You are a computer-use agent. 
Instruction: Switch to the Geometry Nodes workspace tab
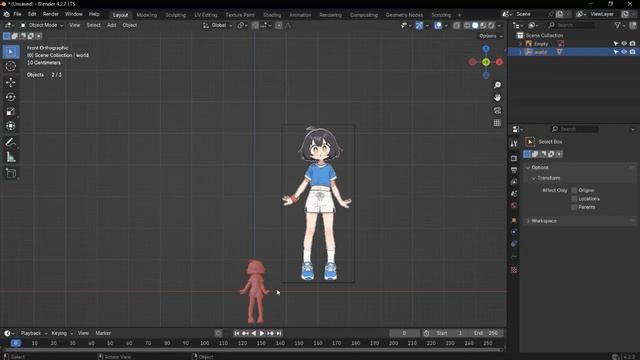pyautogui.click(x=404, y=15)
